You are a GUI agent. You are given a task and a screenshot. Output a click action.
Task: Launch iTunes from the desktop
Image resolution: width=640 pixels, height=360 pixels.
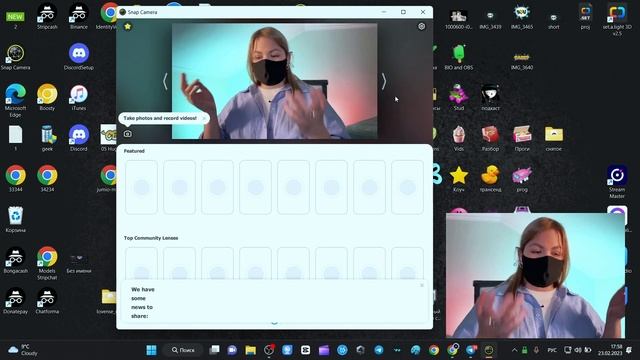point(79,98)
